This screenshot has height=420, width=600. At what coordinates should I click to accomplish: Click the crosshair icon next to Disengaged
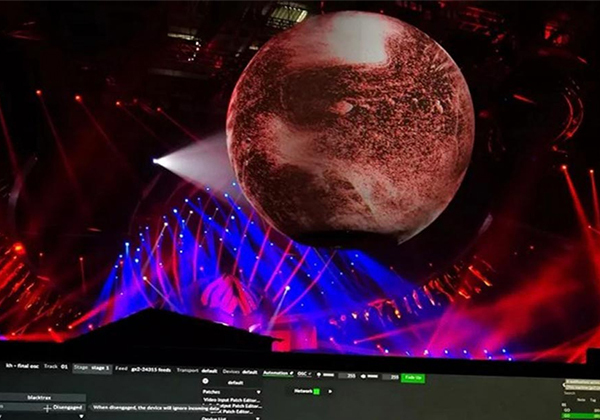point(47,408)
